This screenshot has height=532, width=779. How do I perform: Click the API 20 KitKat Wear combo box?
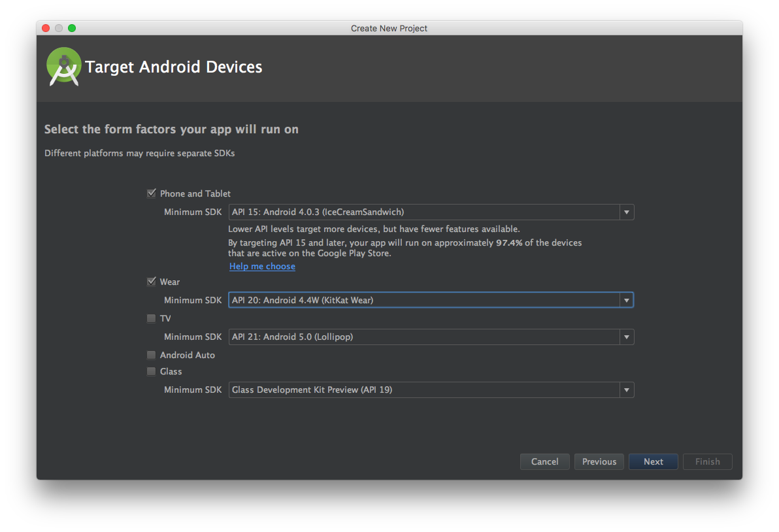click(431, 300)
